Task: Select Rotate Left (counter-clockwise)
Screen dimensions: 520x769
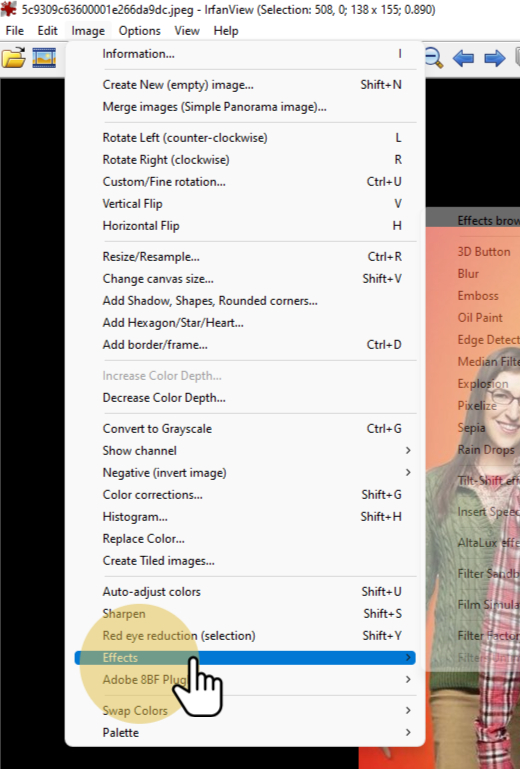Action: [245, 138]
